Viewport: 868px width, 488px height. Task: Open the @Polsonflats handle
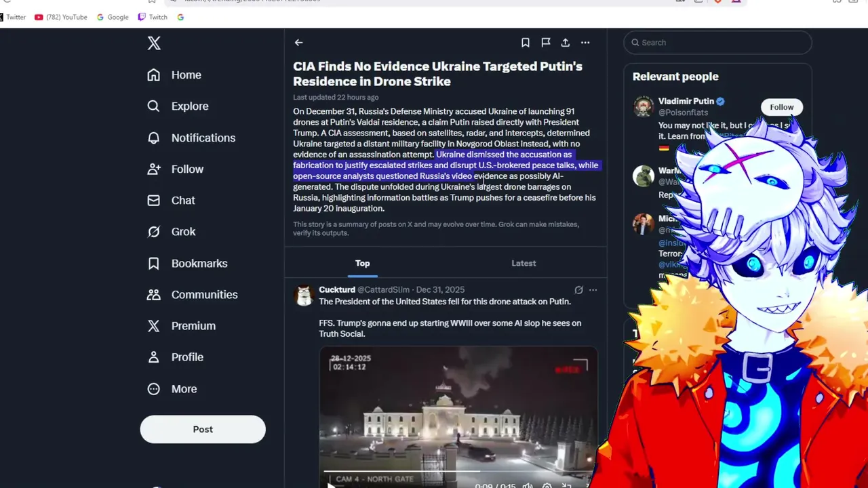pos(683,113)
